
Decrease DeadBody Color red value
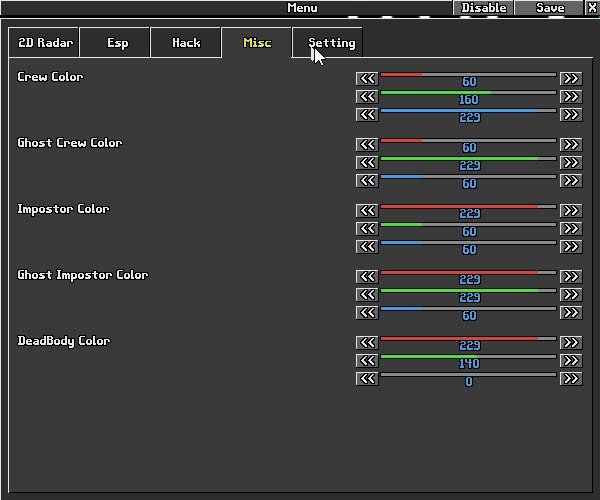pos(367,342)
